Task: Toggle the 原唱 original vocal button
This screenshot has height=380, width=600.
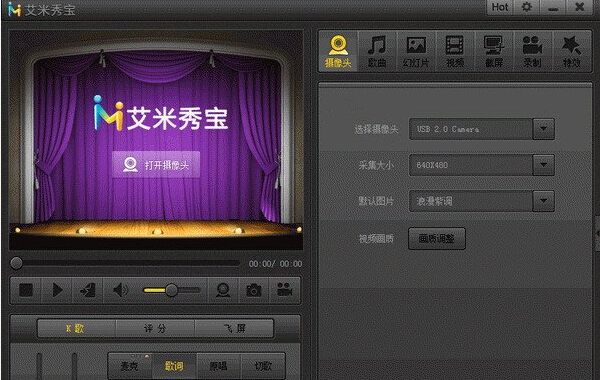Action: pos(218,366)
